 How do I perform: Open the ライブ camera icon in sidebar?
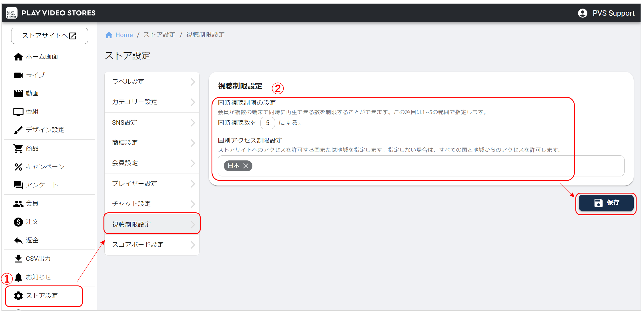[18, 75]
